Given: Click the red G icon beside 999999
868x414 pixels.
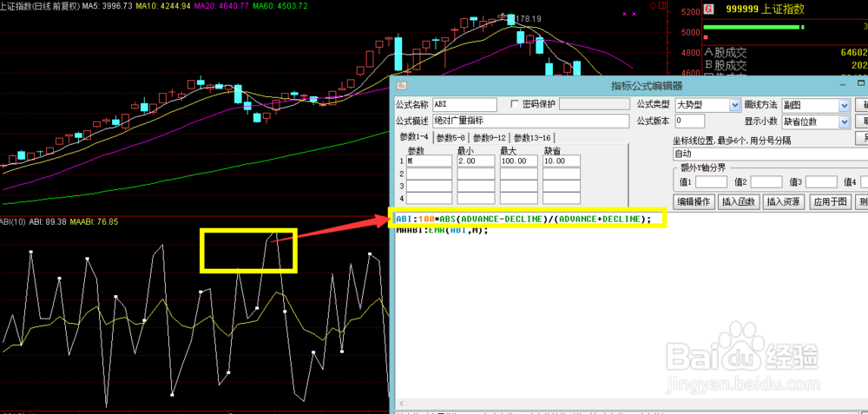Looking at the screenshot, I should tap(710, 9).
